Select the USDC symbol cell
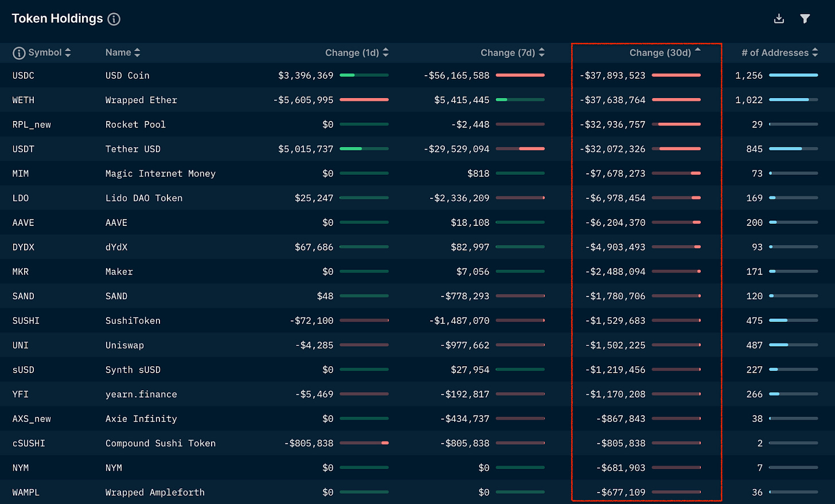Viewport: 835px width, 504px height. tap(24, 76)
